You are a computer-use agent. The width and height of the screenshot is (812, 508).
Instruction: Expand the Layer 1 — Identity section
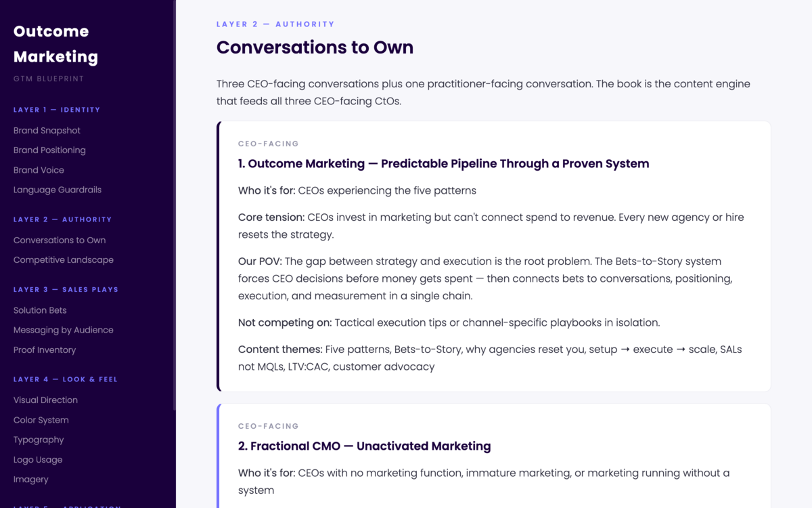57,109
